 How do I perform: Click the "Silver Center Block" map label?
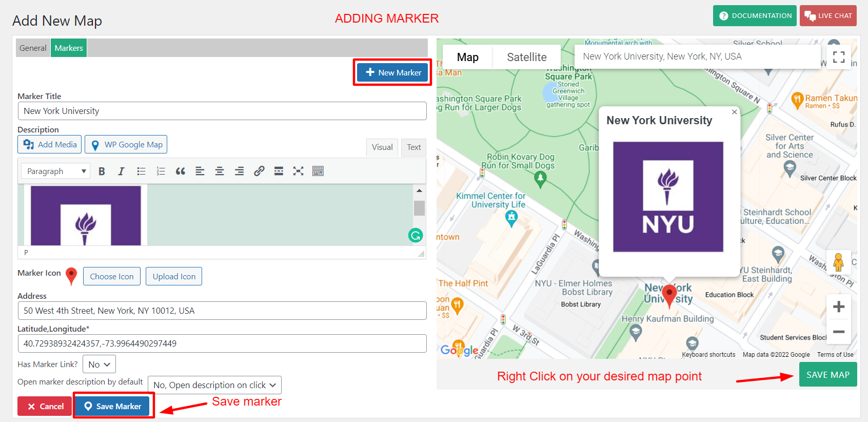(828, 178)
